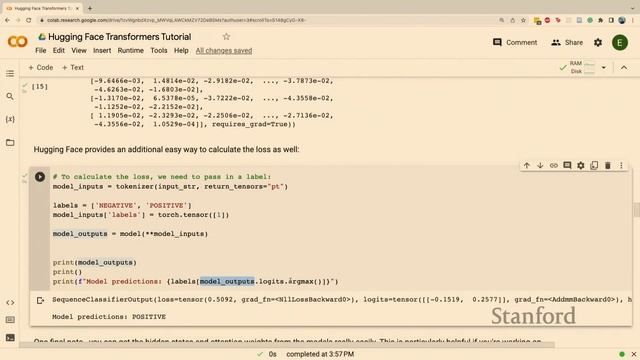Open a new browser tab

click(x=90, y=8)
